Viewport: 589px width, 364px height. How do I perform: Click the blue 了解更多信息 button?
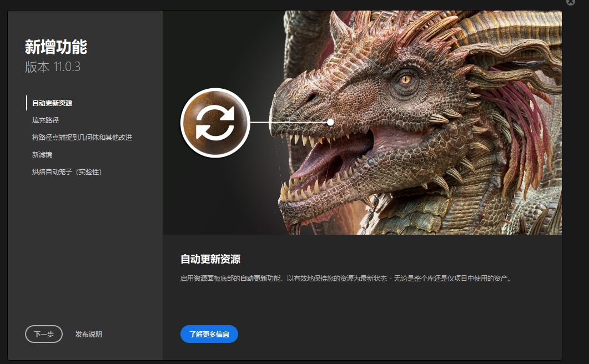(x=209, y=334)
